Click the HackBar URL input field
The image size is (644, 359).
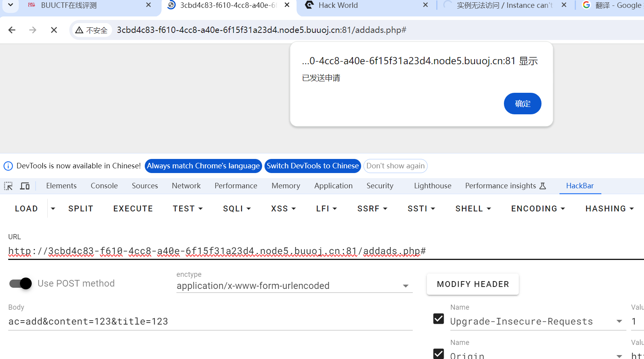coord(326,251)
